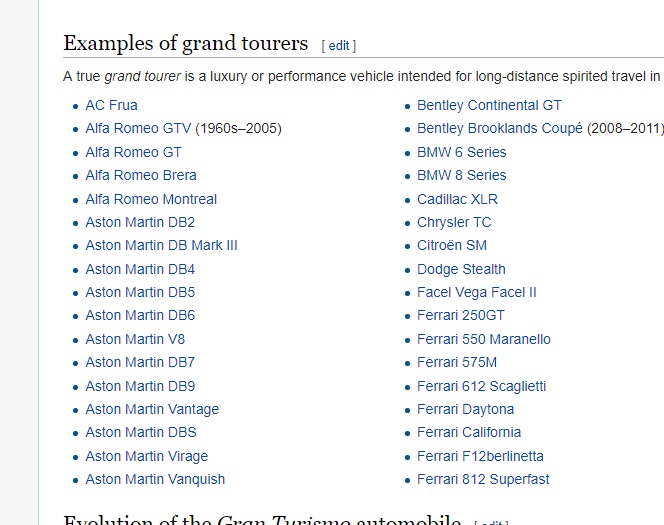Open the Aston Martin Vanquish article

pos(155,479)
